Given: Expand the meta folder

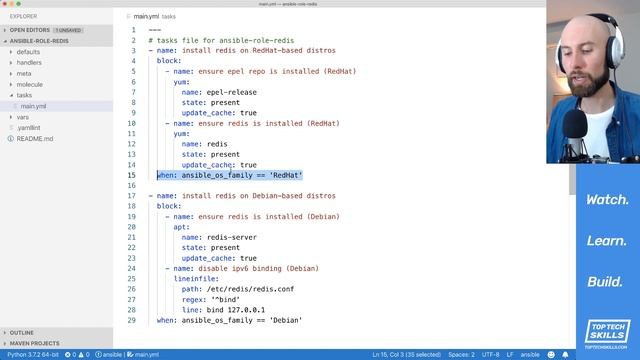Looking at the screenshot, I should pyautogui.click(x=11, y=73).
